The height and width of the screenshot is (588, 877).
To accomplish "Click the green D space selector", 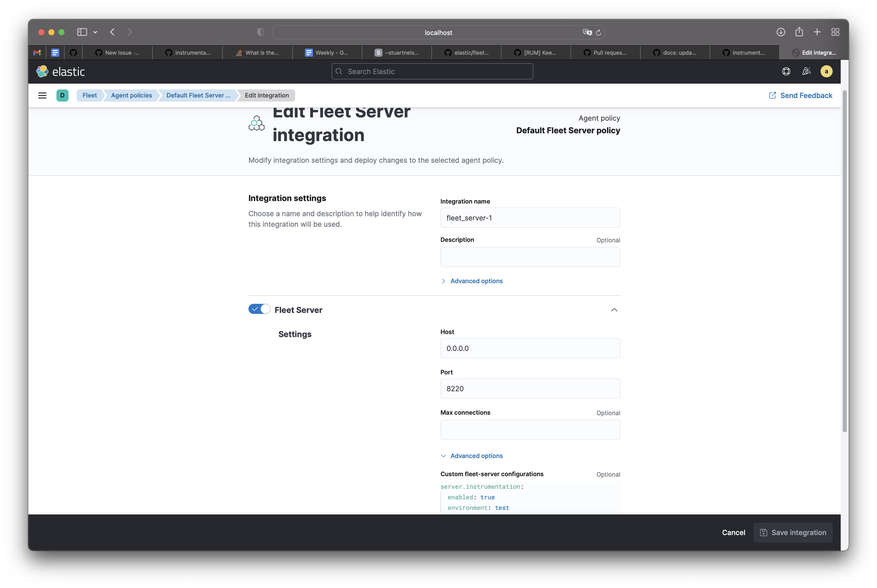I will coord(62,95).
